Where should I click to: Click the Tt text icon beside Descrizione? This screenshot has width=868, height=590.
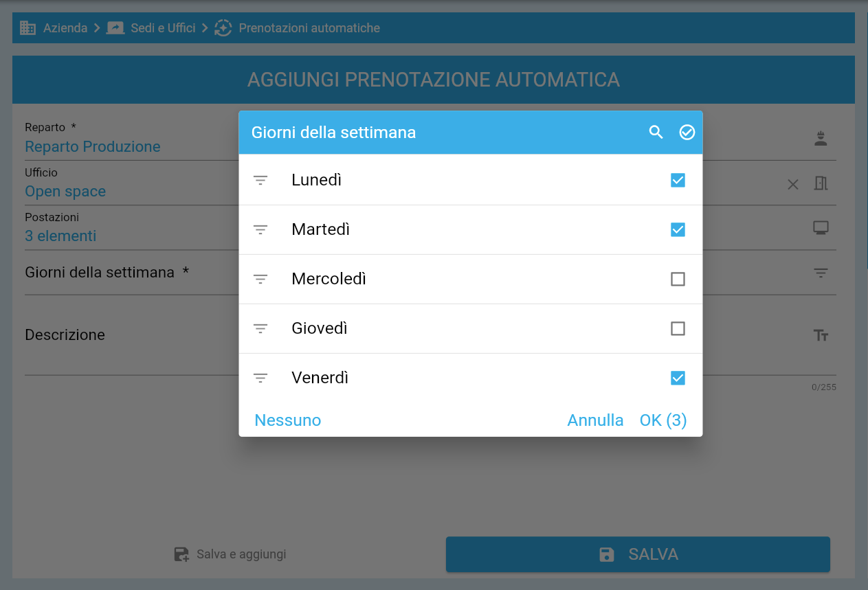coord(821,334)
